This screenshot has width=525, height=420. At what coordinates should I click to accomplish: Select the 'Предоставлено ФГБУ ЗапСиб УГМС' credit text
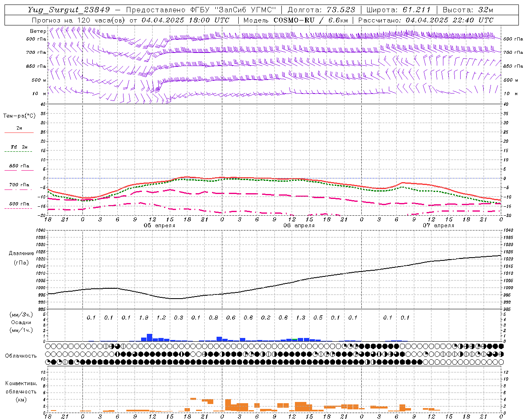(201, 10)
